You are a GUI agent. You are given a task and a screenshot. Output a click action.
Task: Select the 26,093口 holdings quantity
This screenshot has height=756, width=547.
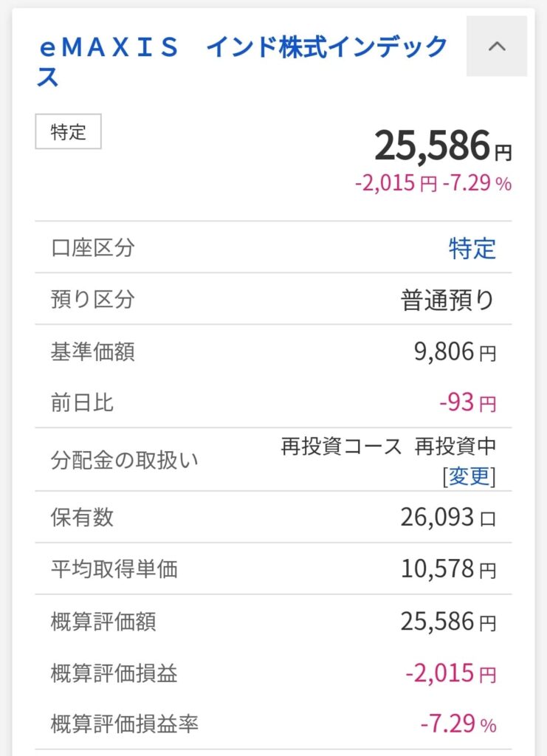pyautogui.click(x=448, y=518)
